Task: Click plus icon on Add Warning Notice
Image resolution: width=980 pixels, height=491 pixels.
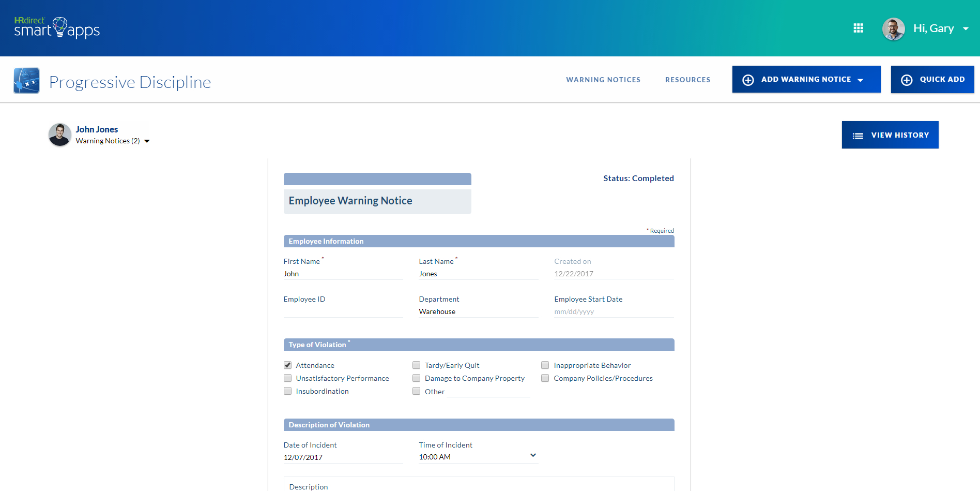Action: 748,80
